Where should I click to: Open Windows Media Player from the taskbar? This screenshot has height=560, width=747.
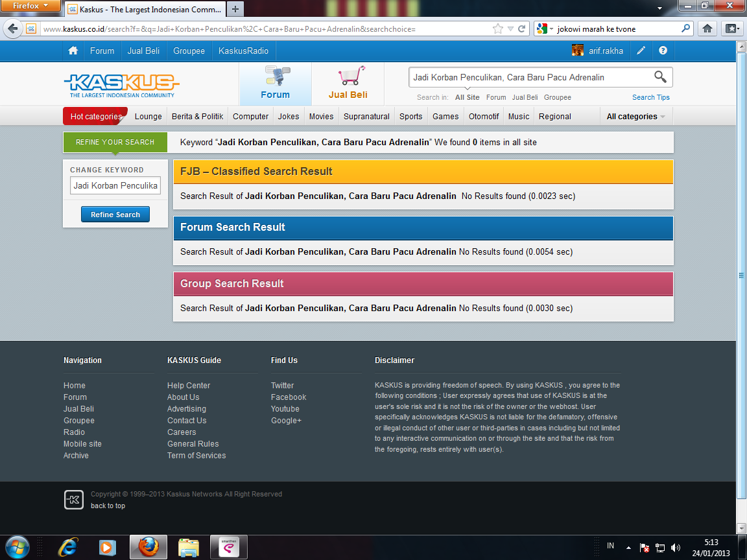click(x=107, y=547)
